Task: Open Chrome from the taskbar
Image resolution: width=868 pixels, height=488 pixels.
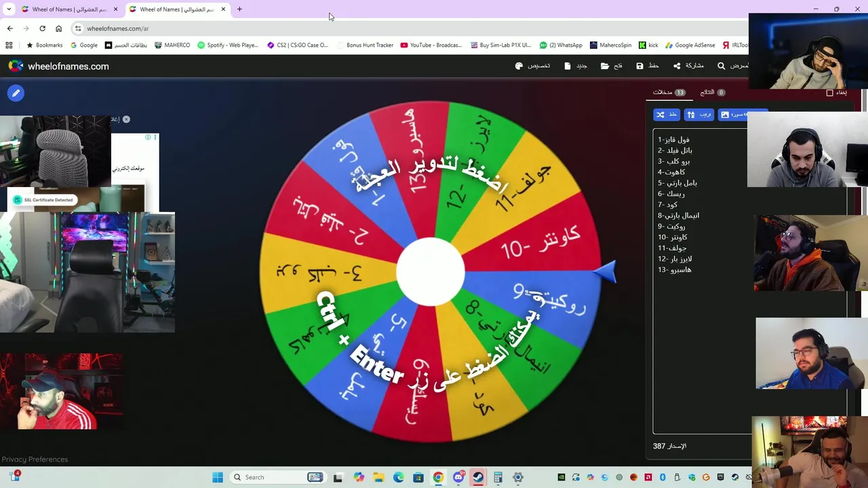Action: coord(438,477)
